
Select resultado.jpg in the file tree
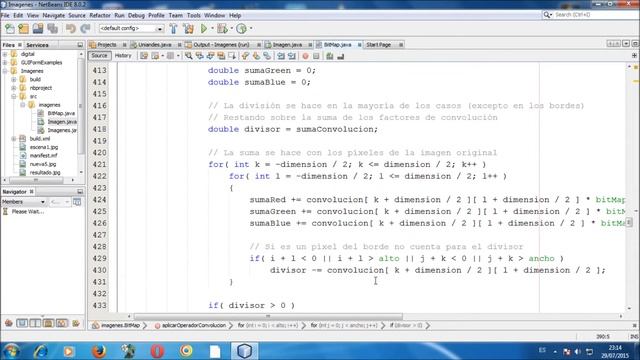point(45,172)
